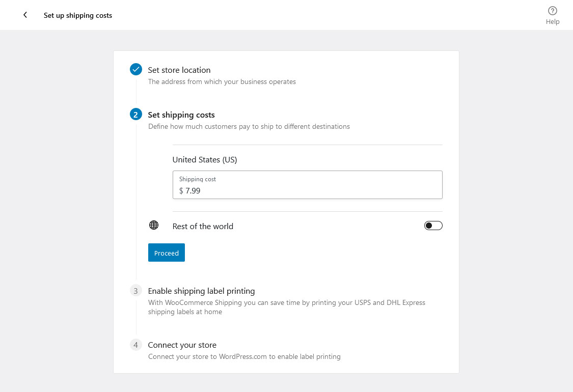This screenshot has width=573, height=392.
Task: Click the globe icon beside Rest of the world
Action: coord(154,225)
